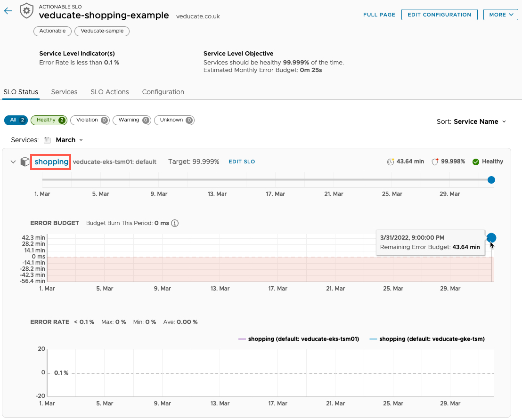Filter by Unknown status
The height and width of the screenshot is (420, 522).
[x=174, y=120]
